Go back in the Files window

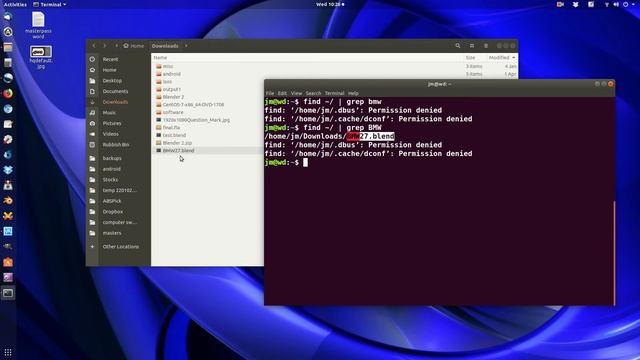click(x=94, y=46)
